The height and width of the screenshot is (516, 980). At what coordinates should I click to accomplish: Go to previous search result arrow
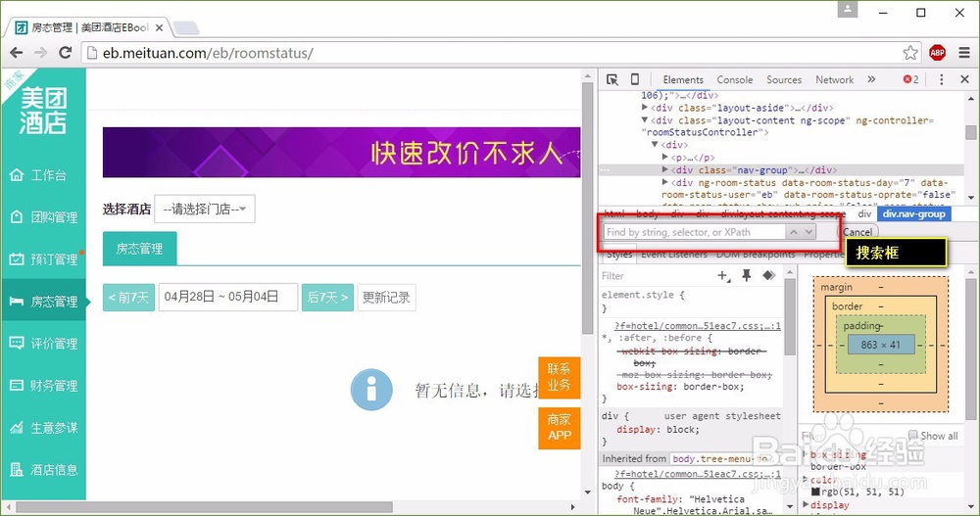click(793, 232)
